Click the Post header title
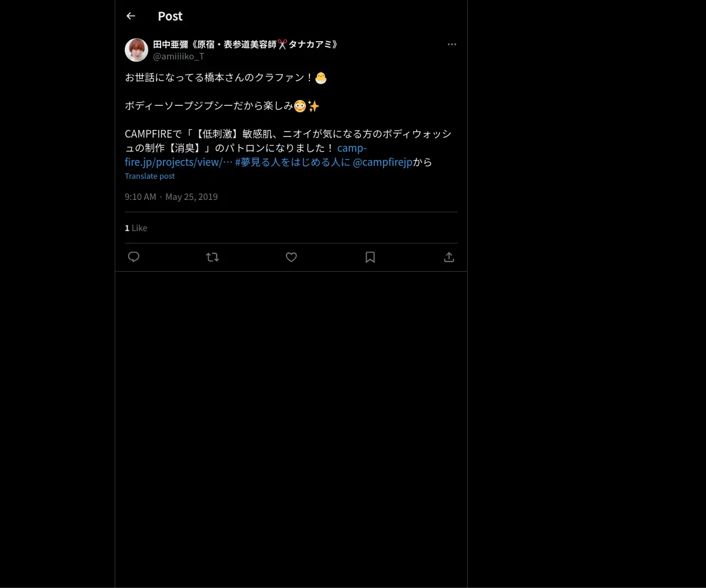Viewport: 706px width, 588px height. 170,16
